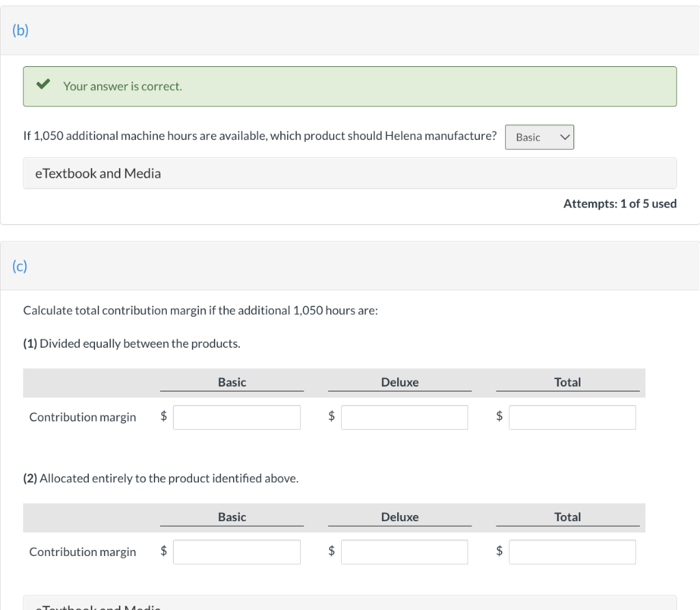This screenshot has width=700, height=610.
Task: Click Total header in allocated entirely table
Action: coord(567,517)
